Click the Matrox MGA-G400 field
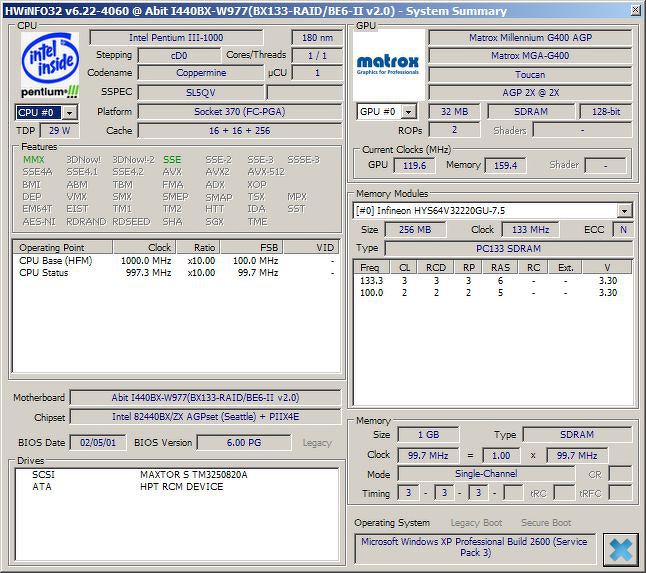646x573 pixels. [530, 56]
